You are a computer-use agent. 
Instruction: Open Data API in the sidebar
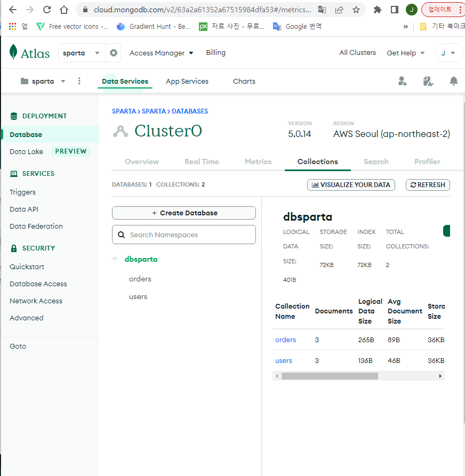point(24,209)
